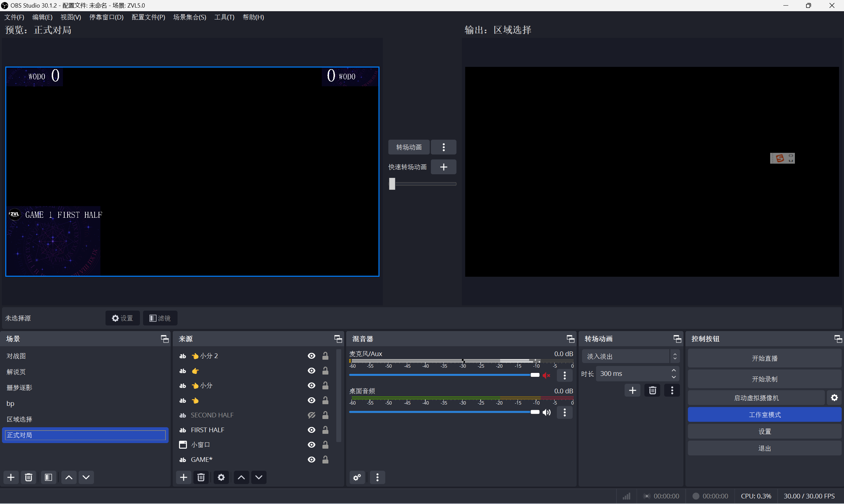The height and width of the screenshot is (504, 844).
Task: Add a new scene with plus icon
Action: click(x=11, y=477)
